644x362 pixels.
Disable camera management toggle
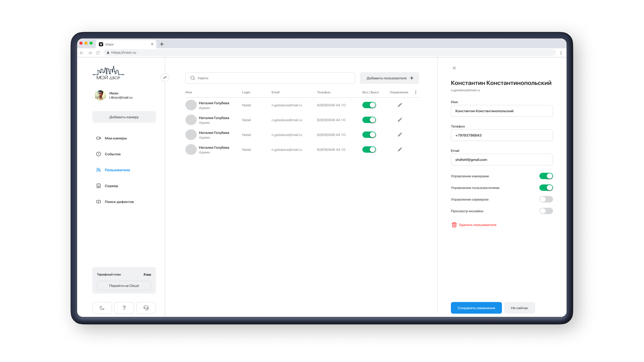pos(546,176)
